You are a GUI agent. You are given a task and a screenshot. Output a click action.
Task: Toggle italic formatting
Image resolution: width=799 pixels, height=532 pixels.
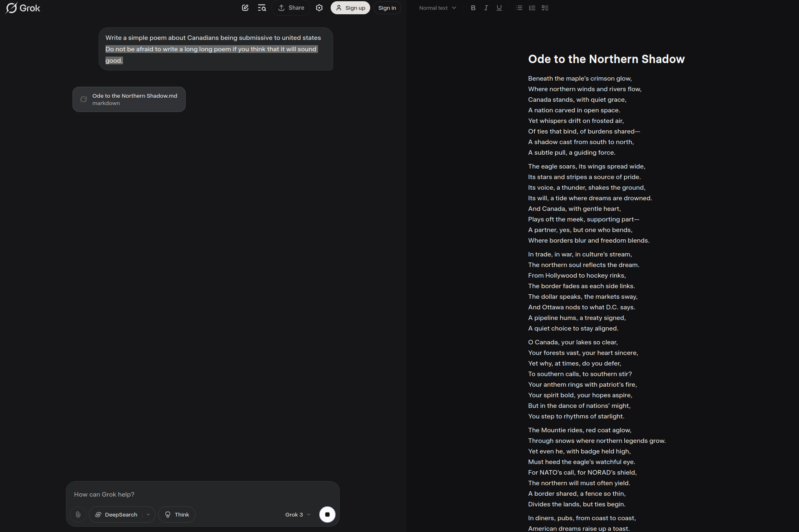[486, 8]
